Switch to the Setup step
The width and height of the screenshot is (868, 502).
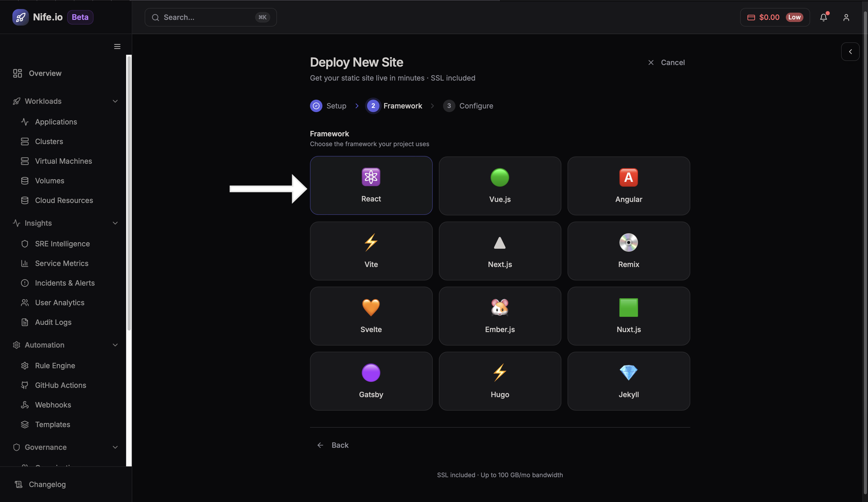tap(328, 106)
